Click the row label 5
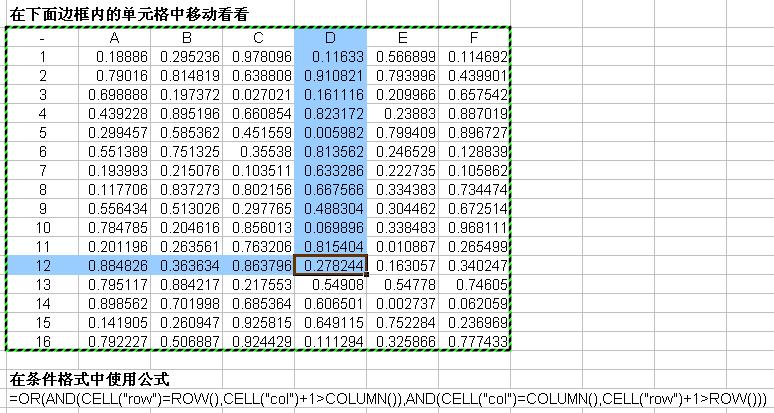Image resolution: width=774 pixels, height=413 pixels. (x=42, y=133)
